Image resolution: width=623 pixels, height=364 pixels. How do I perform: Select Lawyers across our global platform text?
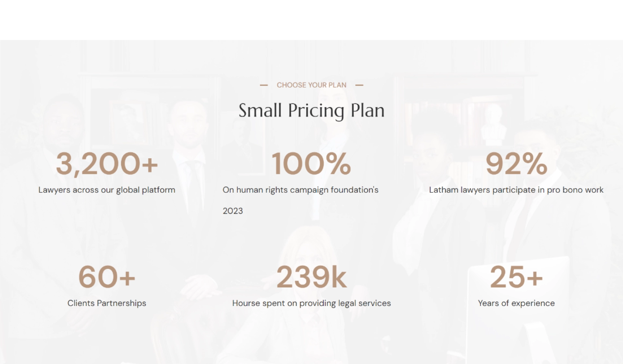point(107,190)
